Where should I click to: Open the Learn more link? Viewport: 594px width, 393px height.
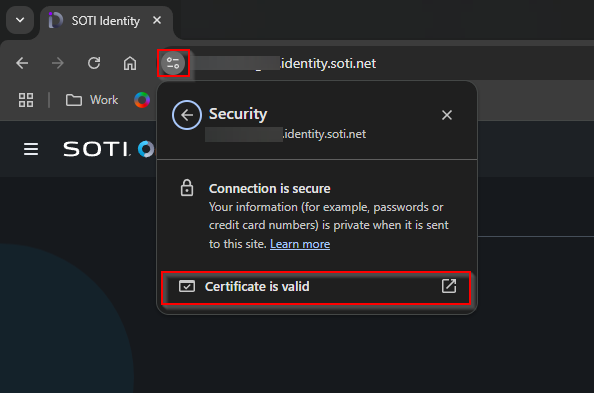pos(300,244)
